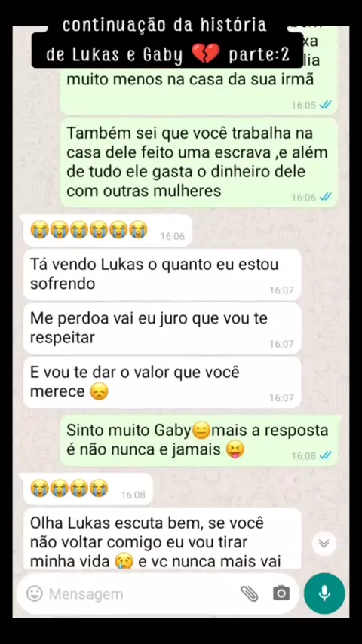The width and height of the screenshot is (362, 644).
Task: Tap the paperclip attachment icon
Action: pyautogui.click(x=249, y=593)
